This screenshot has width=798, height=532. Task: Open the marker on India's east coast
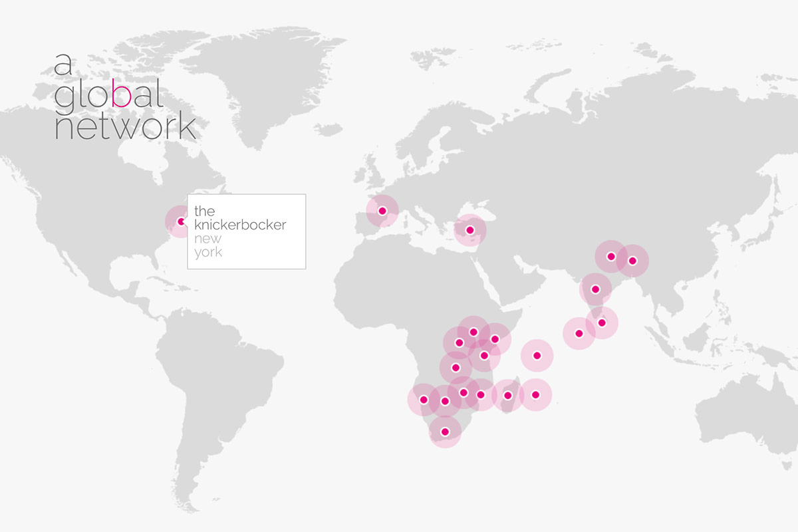595,289
